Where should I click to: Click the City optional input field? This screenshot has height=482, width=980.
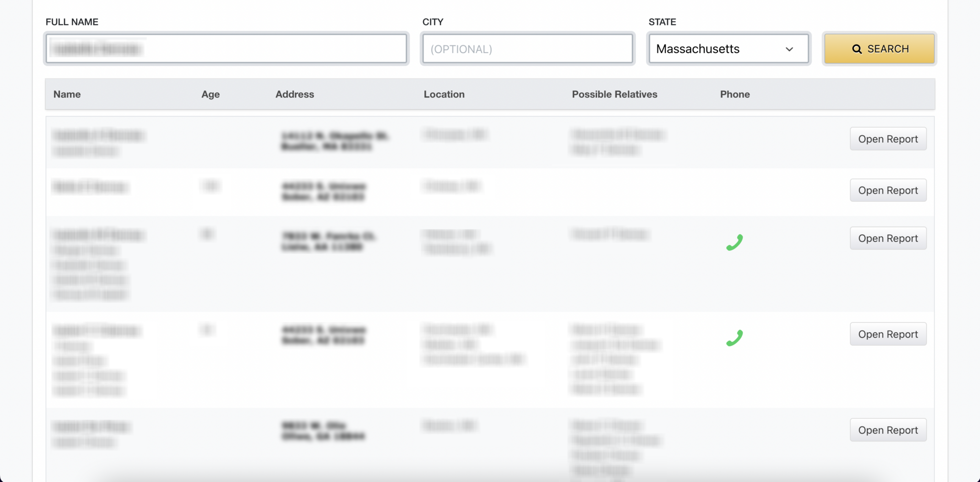[527, 49]
